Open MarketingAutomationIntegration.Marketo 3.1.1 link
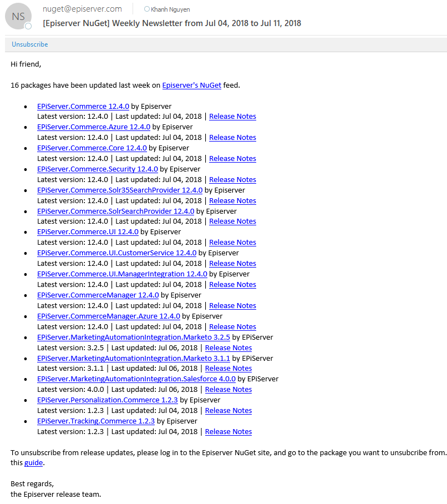 coord(134,359)
